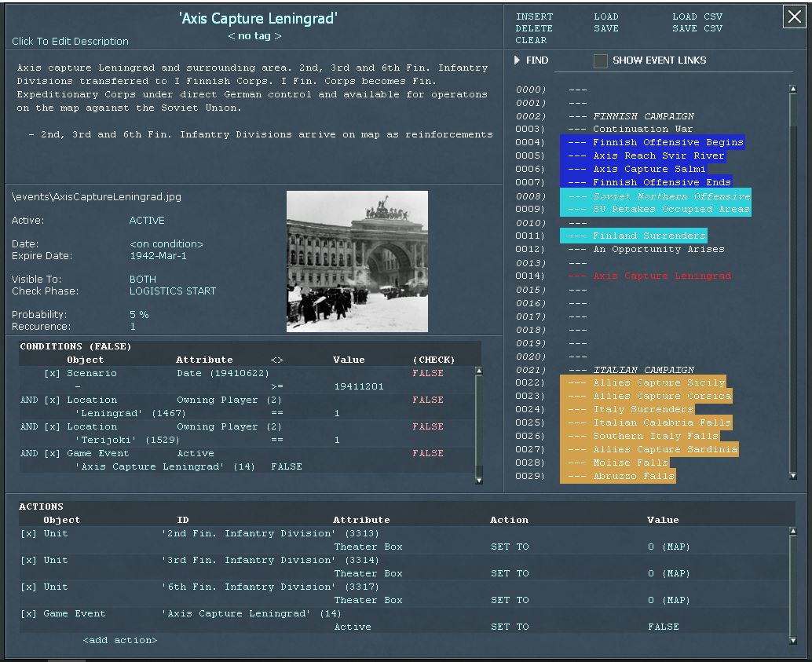Change the Check Phase Logistics Start value
Image resolution: width=812 pixels, height=662 pixels.
pos(172,291)
